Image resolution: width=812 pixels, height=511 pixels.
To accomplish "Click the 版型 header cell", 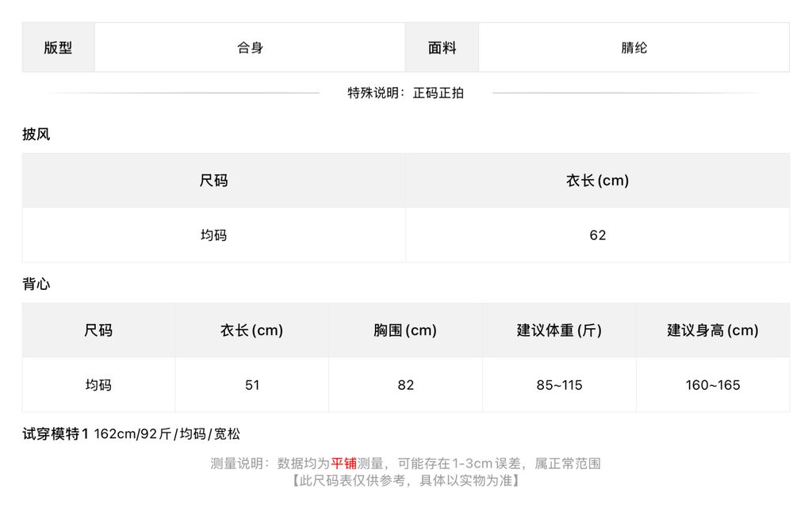I will pos(58,48).
